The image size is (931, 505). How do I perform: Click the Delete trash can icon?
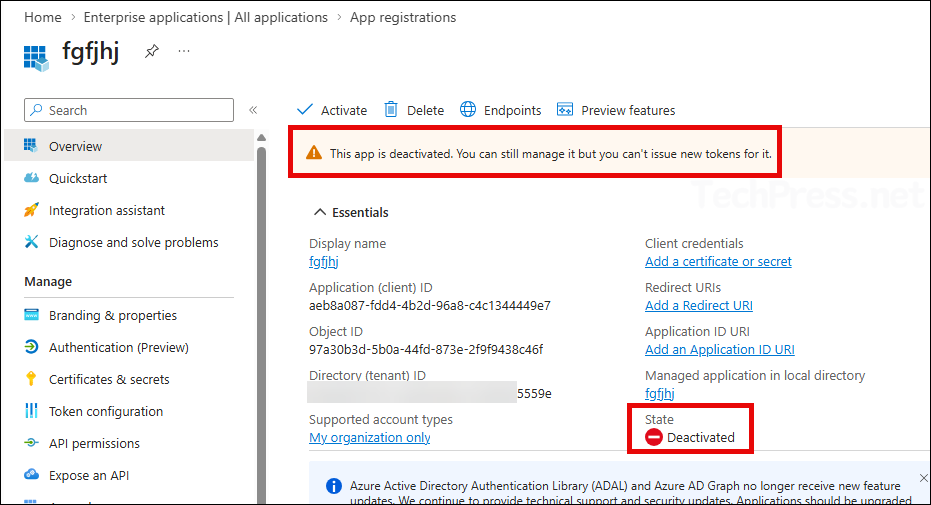pyautogui.click(x=391, y=110)
